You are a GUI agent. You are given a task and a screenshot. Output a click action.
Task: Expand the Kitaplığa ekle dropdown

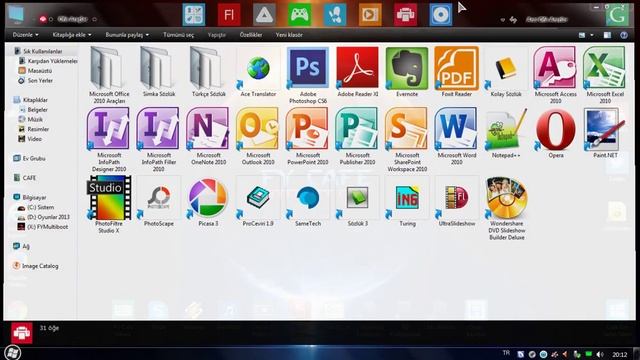point(72,35)
